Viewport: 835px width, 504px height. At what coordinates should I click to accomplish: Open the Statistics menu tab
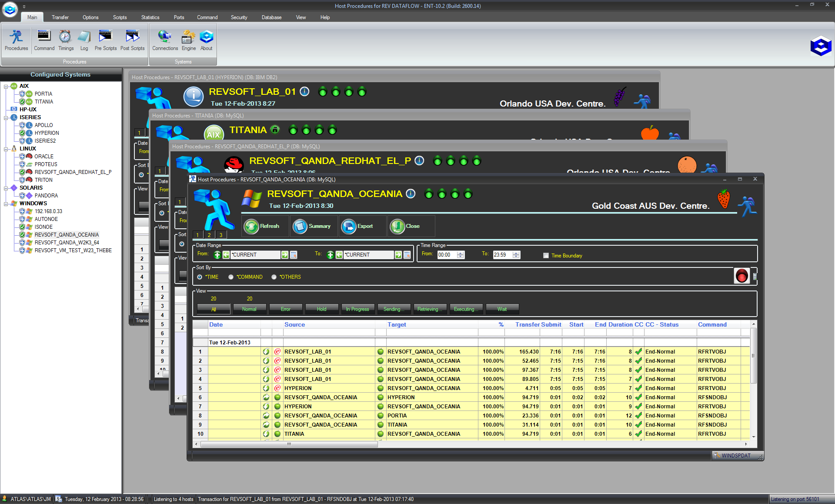[x=150, y=17]
